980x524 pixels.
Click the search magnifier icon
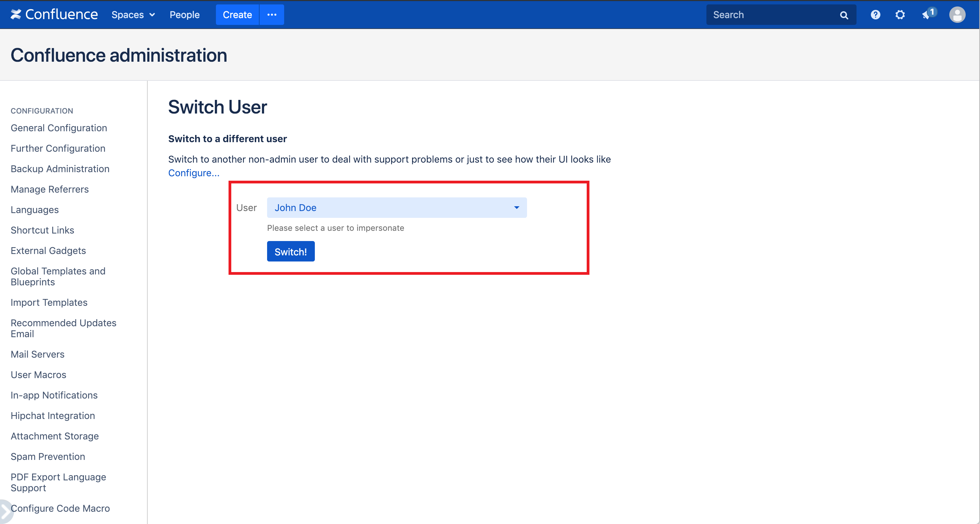pos(844,15)
